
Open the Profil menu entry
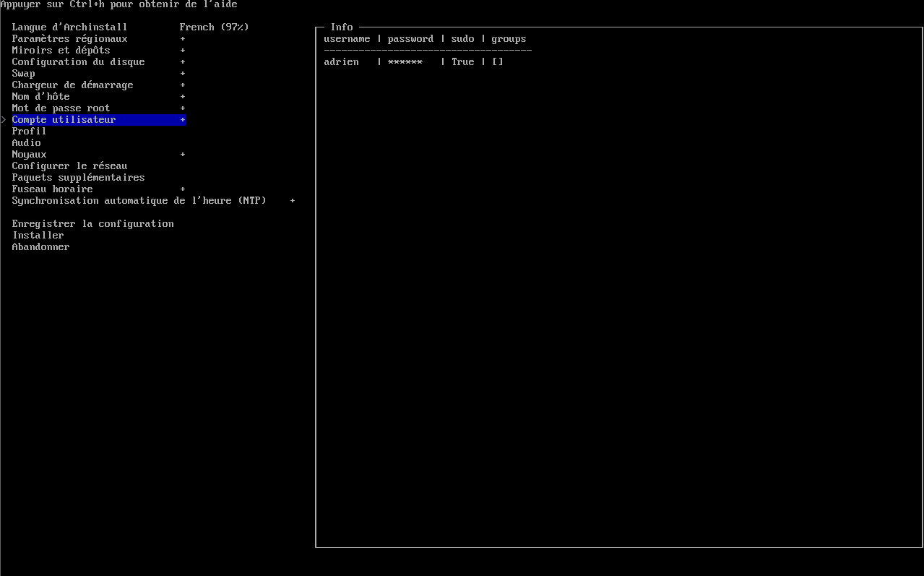point(29,131)
